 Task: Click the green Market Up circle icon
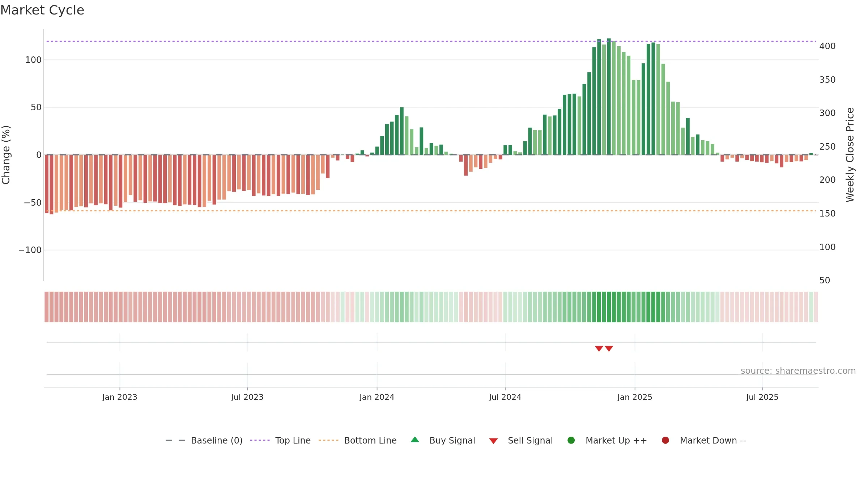click(571, 440)
